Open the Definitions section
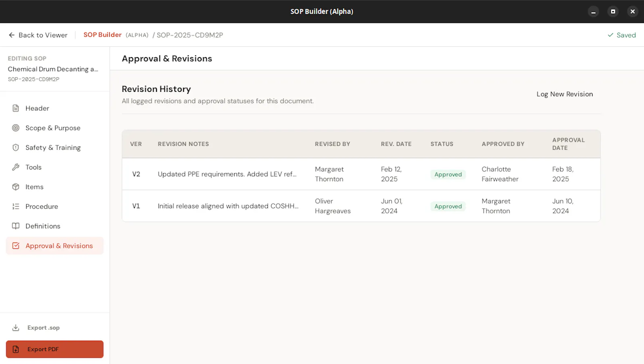 click(x=55, y=226)
